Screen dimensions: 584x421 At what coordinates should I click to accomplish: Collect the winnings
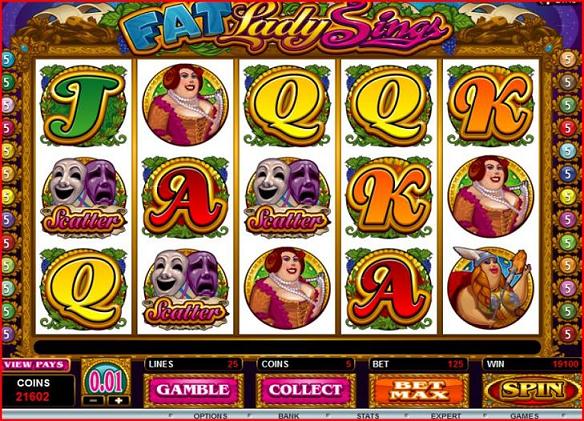(305, 390)
